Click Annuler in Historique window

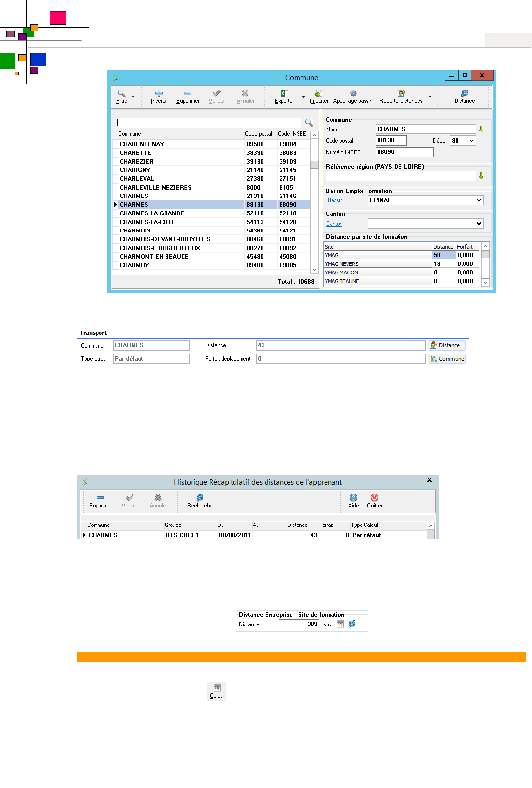point(158,501)
